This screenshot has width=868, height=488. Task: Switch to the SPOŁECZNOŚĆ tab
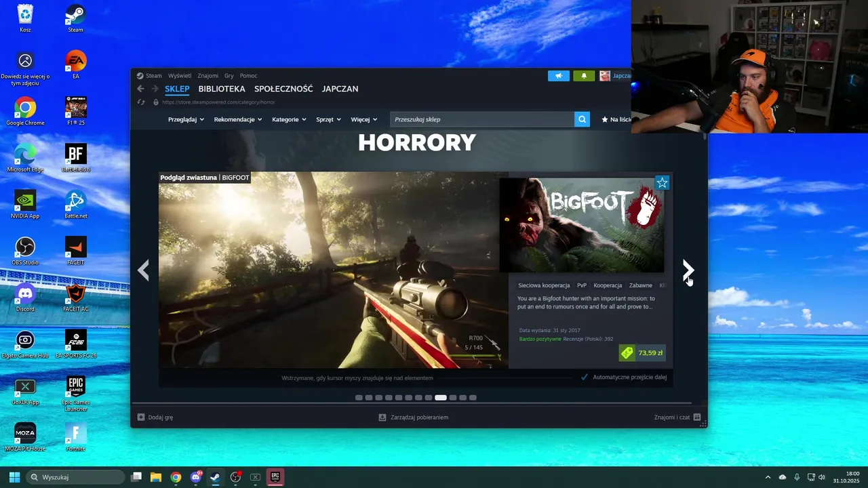point(283,89)
